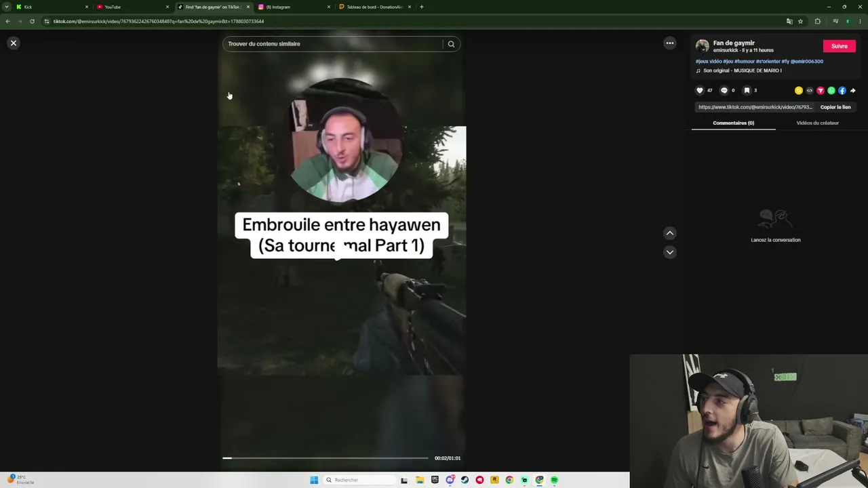Switch to the Kick browser tab
868x488 pixels.
(x=51, y=7)
